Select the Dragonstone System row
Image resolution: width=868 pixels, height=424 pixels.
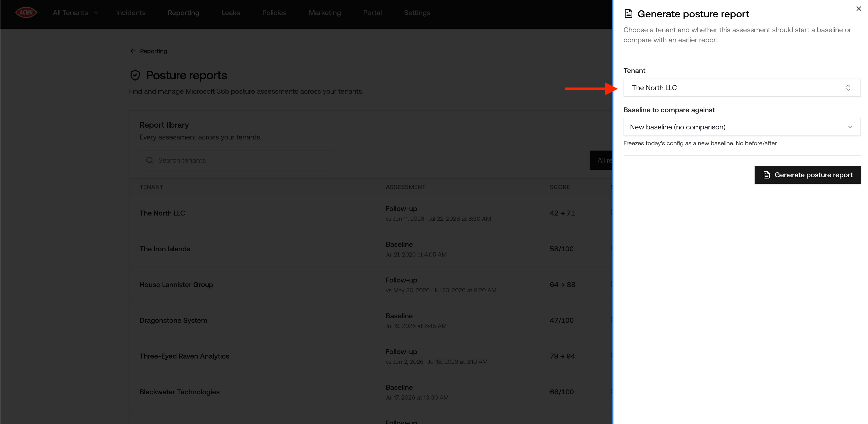(371, 320)
